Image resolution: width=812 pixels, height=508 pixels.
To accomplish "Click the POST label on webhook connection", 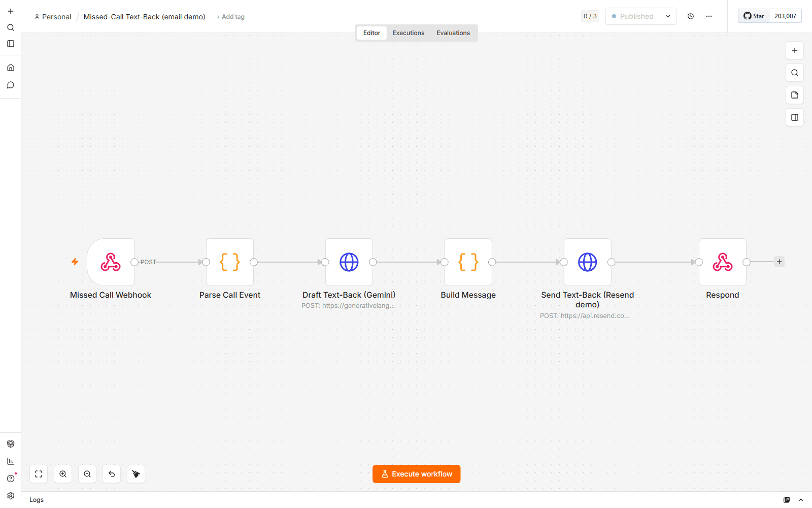I will [x=148, y=262].
